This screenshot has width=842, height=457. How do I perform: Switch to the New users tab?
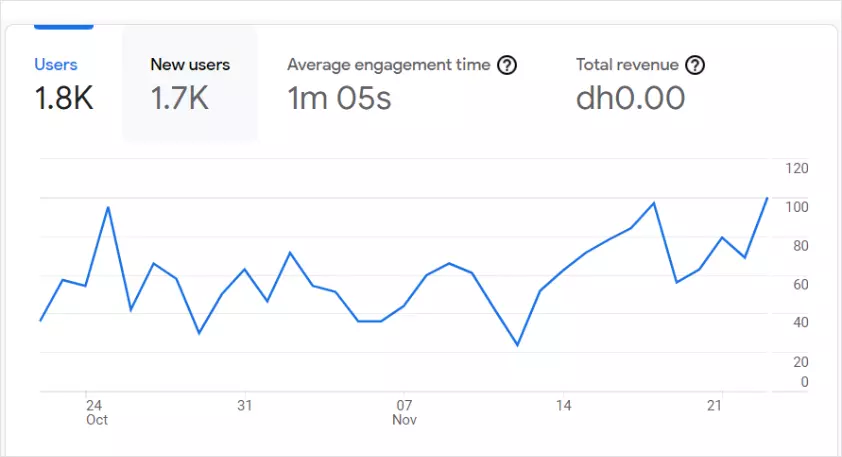190,65
